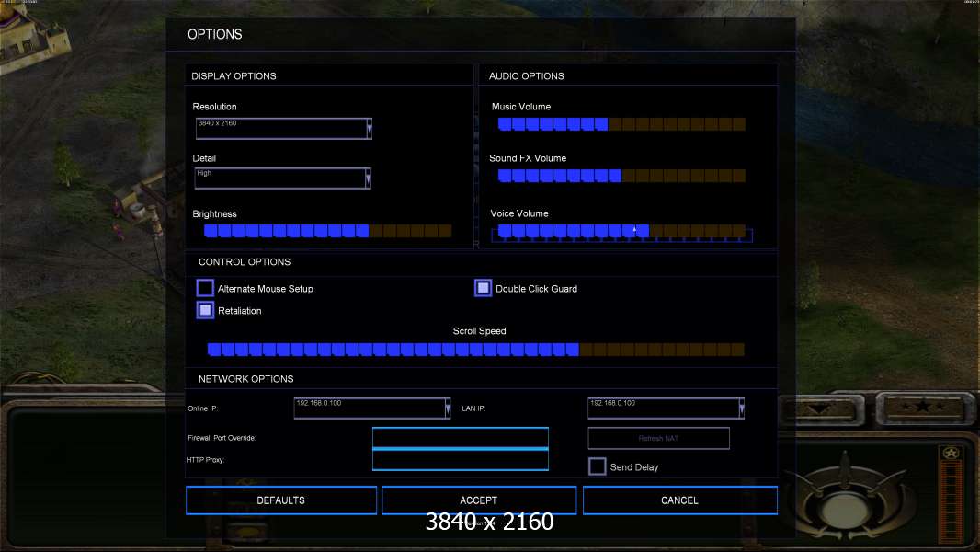980x552 pixels.
Task: Open the Detail dropdown arrow
Action: point(368,178)
